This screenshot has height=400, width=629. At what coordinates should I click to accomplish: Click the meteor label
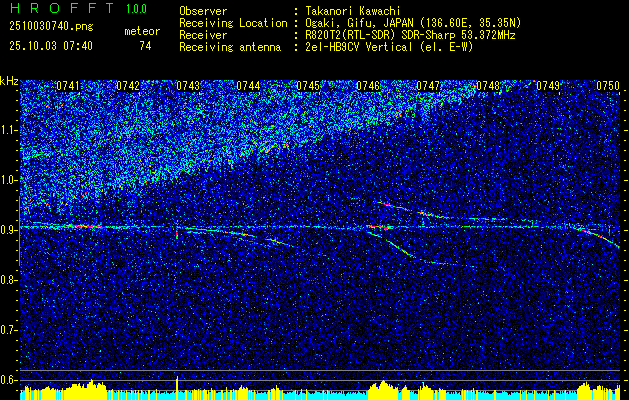(142, 31)
